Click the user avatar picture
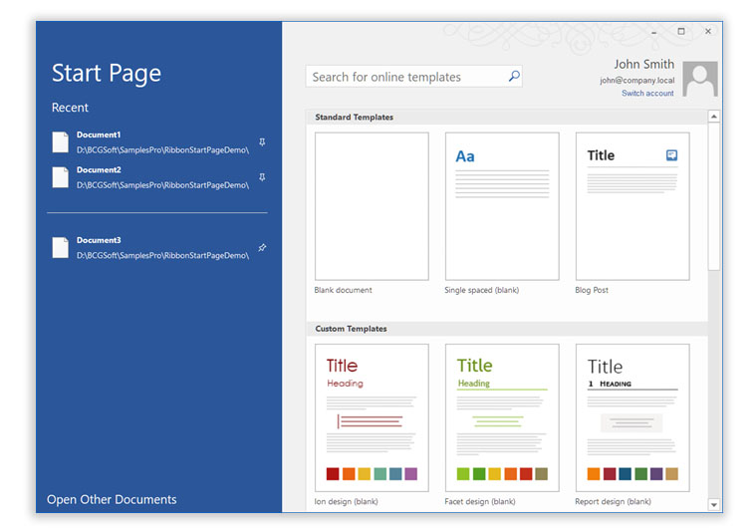 (x=700, y=79)
